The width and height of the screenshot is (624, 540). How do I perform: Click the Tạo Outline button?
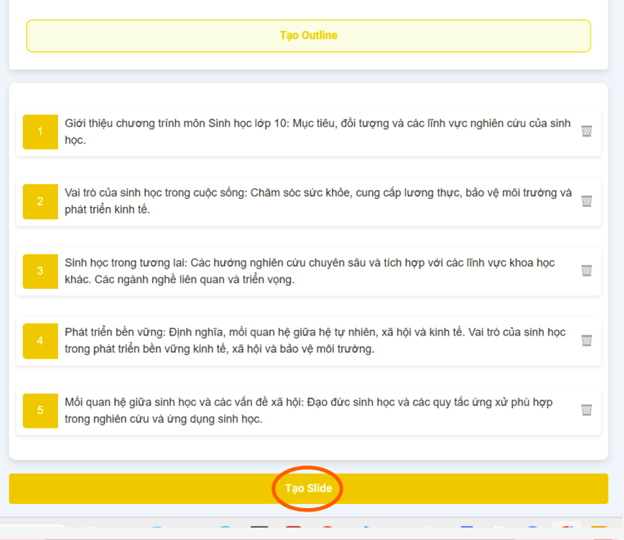[x=308, y=36]
